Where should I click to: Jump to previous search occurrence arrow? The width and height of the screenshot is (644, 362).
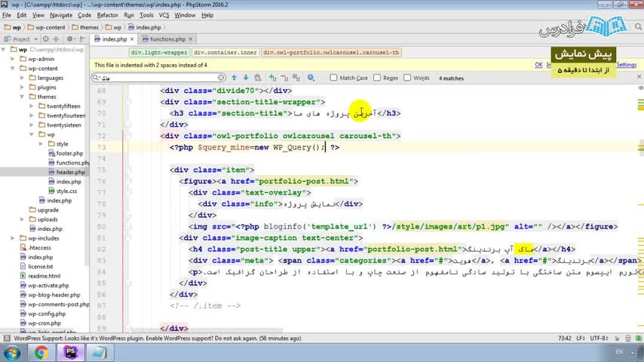[x=234, y=78]
